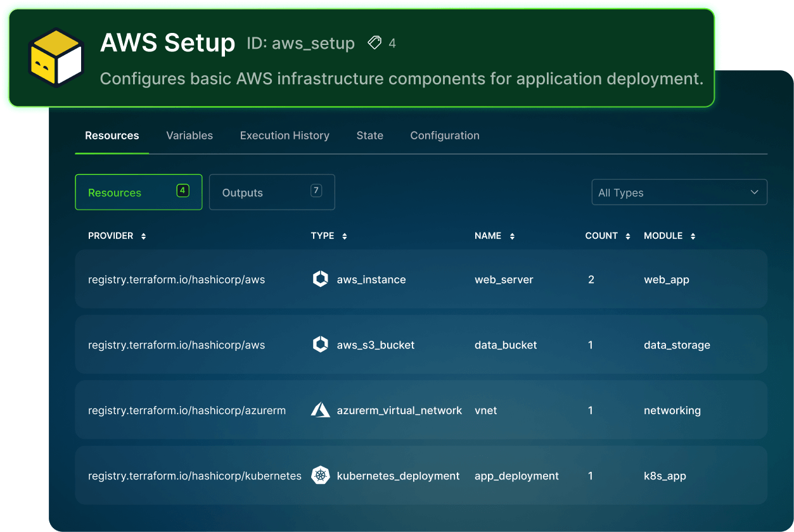Click count value 1 in the vnet row
This screenshot has width=794, height=532.
pos(591,410)
